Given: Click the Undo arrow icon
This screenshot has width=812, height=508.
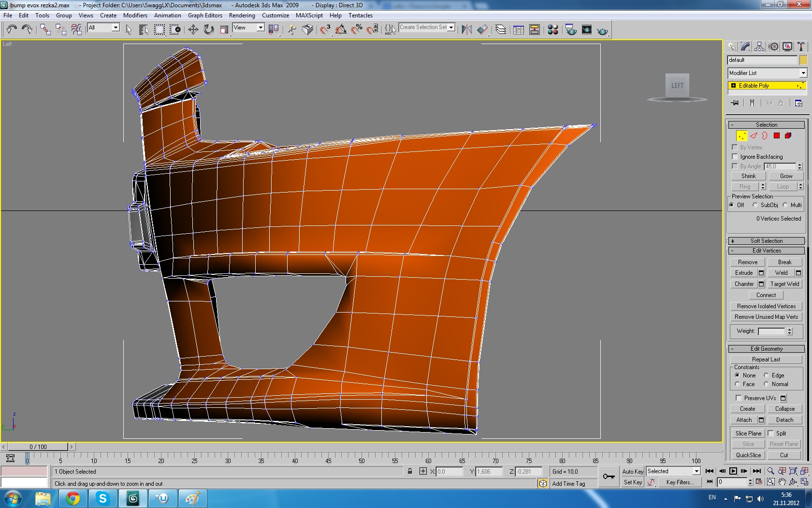Looking at the screenshot, I should 12,30.
